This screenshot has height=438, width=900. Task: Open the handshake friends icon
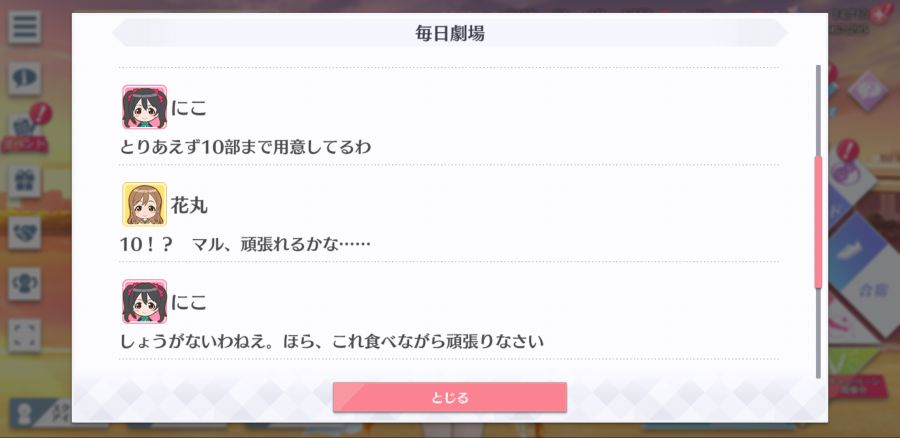25,232
